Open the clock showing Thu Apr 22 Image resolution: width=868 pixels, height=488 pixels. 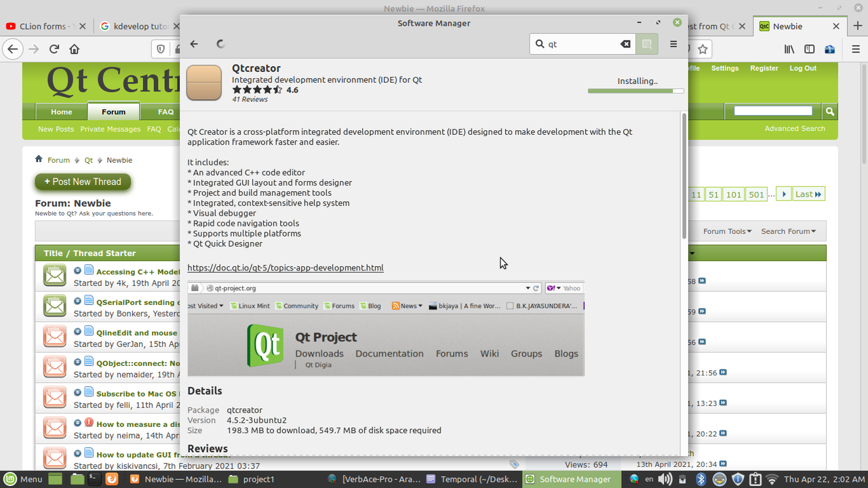(824, 479)
